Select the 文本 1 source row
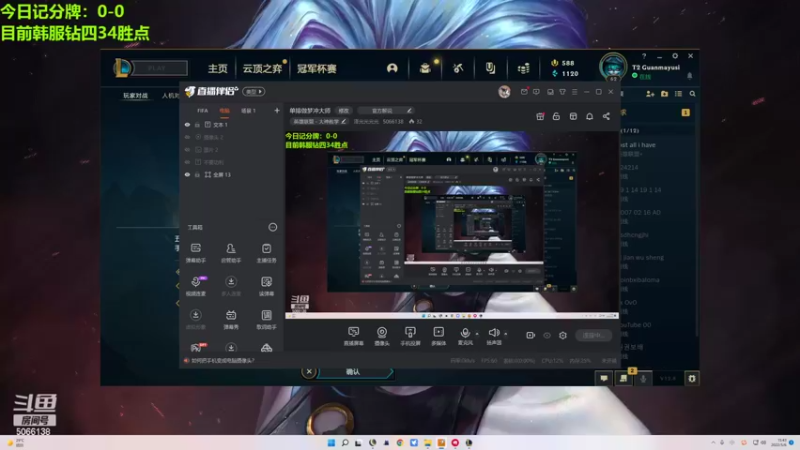 coord(232,124)
